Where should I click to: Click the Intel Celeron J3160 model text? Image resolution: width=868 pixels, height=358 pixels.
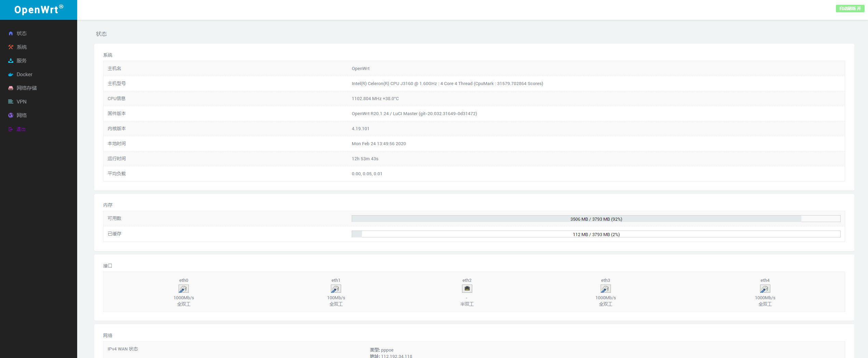(x=447, y=84)
